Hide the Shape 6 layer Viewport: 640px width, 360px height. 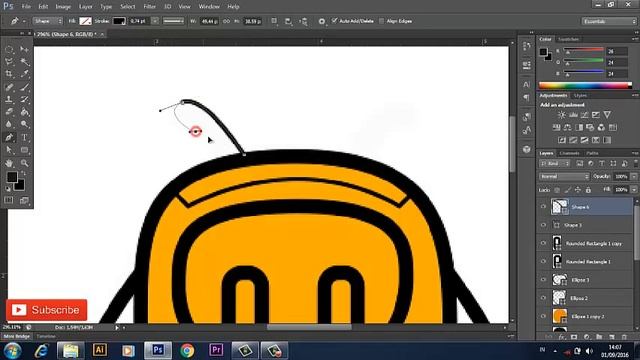point(543,207)
